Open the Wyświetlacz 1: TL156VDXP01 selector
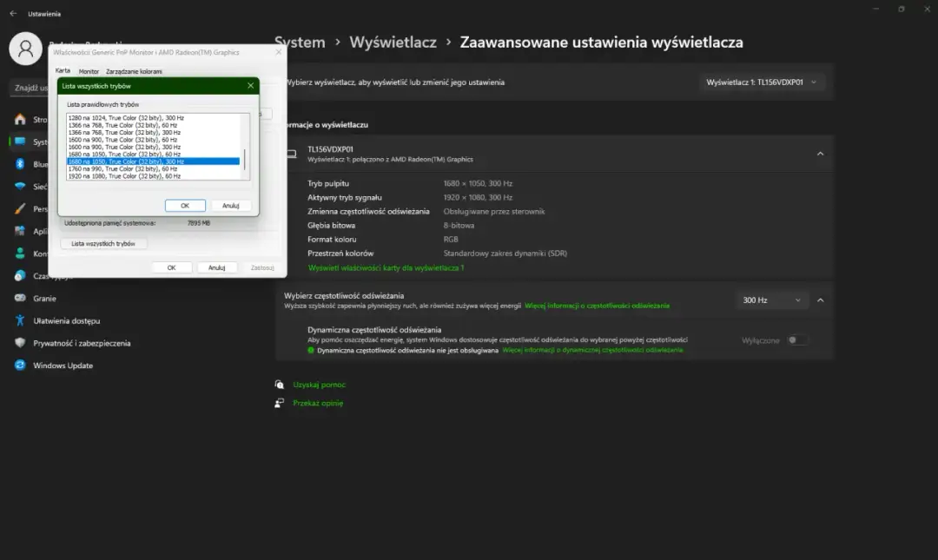 click(x=763, y=82)
